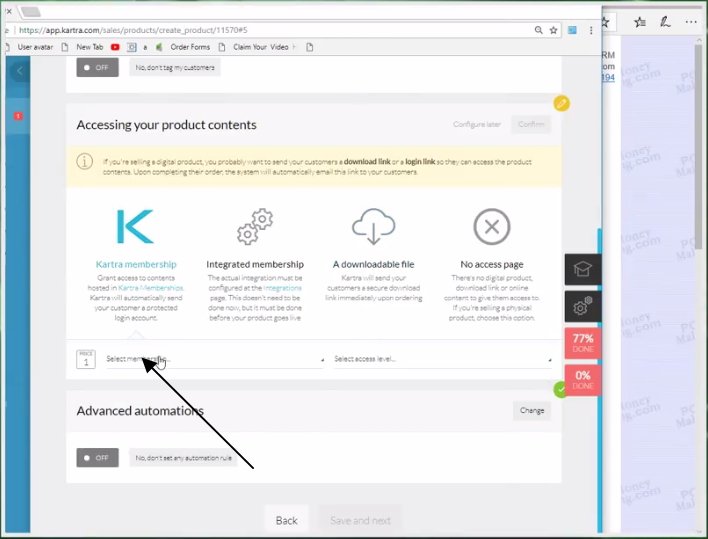Click the "A downloadable file" title text
The image size is (708, 539).
tap(373, 265)
